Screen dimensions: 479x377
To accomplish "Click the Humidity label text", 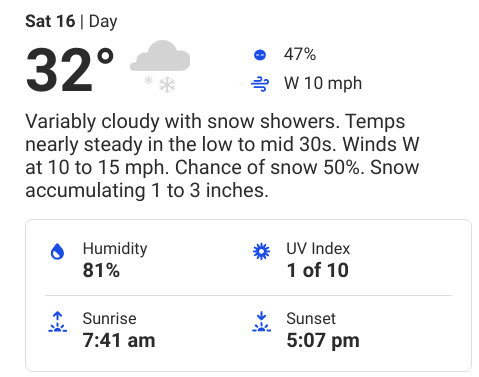I will coord(115,249).
